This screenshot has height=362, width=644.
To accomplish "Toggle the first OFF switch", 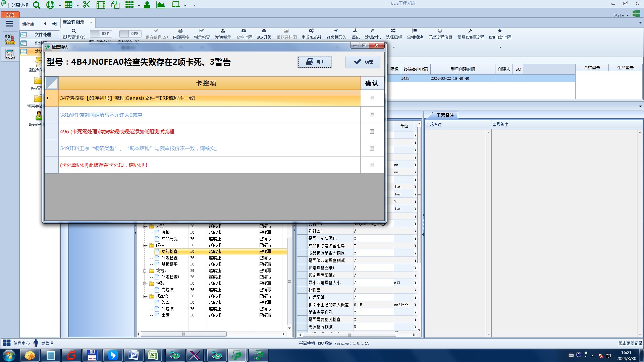I will [x=101, y=34].
